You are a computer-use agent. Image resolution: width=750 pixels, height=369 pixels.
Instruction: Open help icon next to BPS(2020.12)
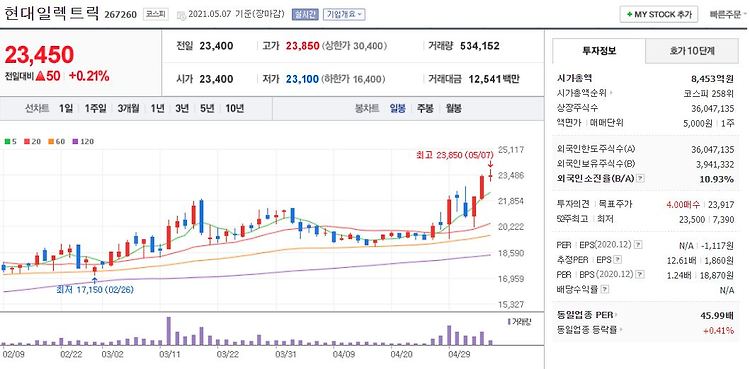pos(639,275)
